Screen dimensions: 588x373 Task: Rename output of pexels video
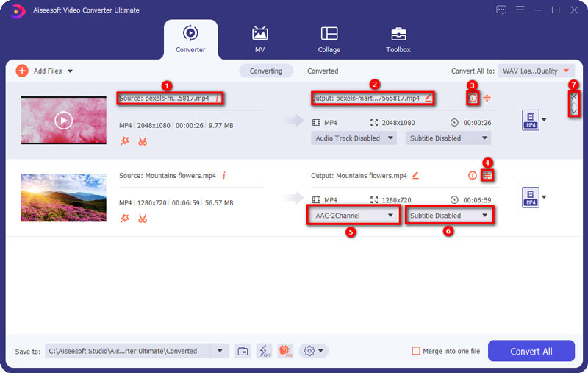pyautogui.click(x=428, y=99)
